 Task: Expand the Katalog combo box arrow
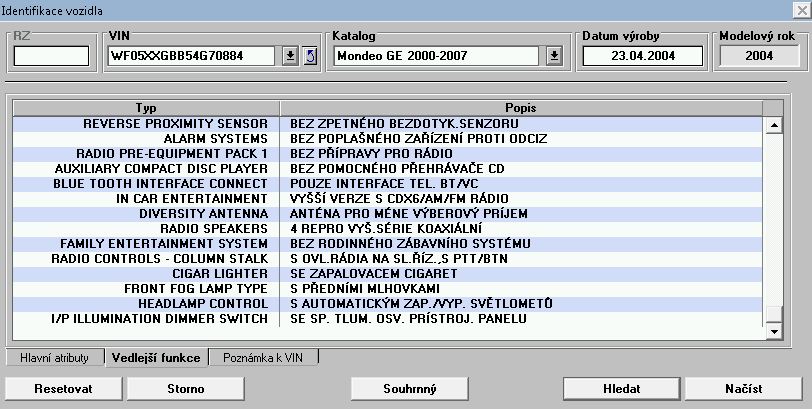tap(554, 56)
